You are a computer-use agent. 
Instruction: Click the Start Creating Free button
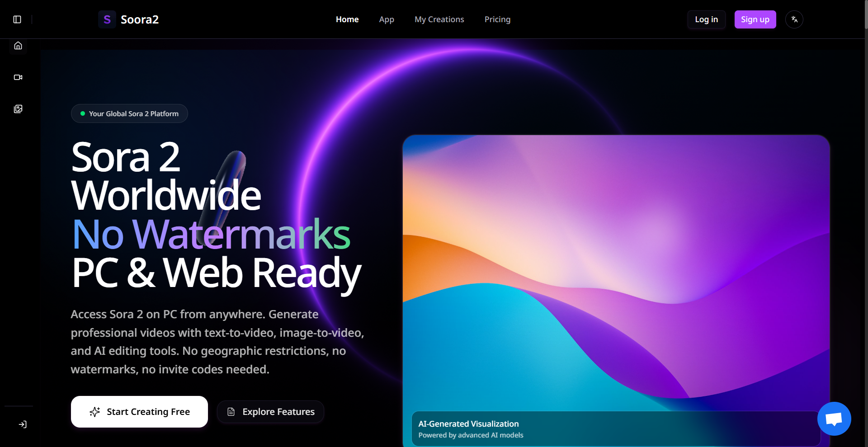click(x=139, y=411)
